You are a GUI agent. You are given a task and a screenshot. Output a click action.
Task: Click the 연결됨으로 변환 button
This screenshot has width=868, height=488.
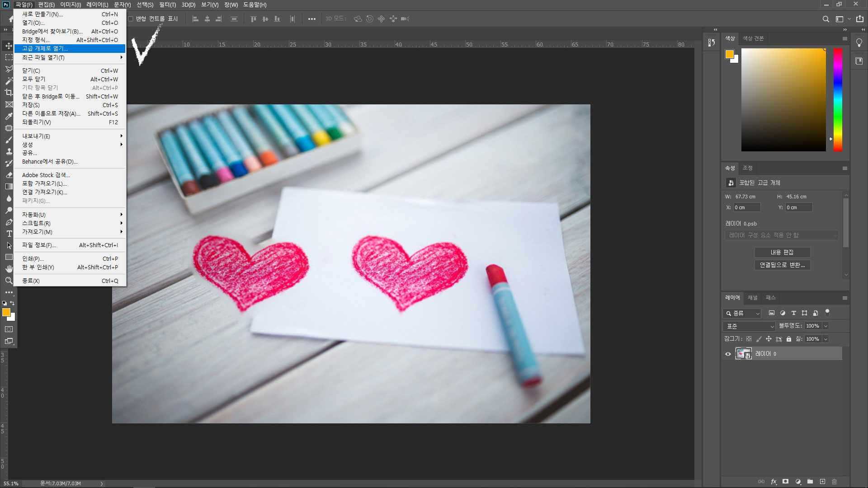coord(782,265)
